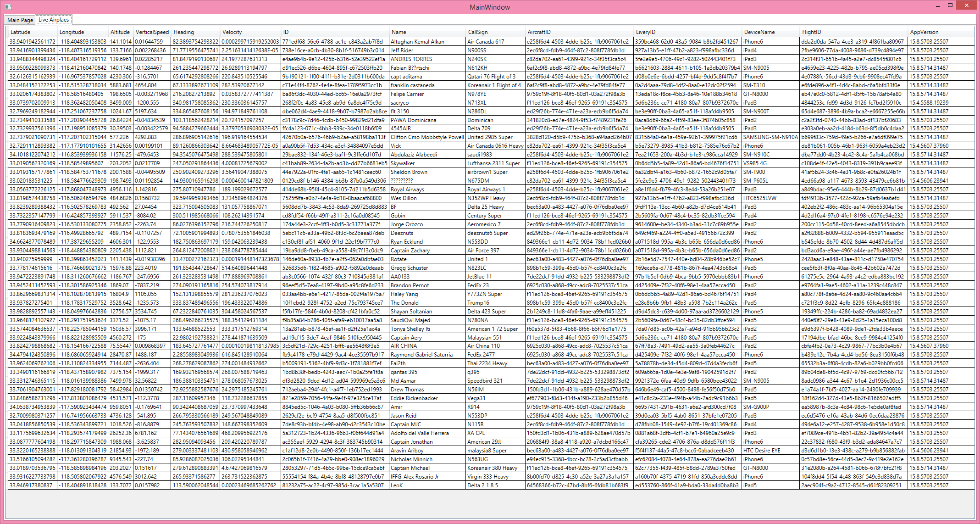This screenshot has width=980, height=524.
Task: Switch to the Main Page tab
Action: 20,20
